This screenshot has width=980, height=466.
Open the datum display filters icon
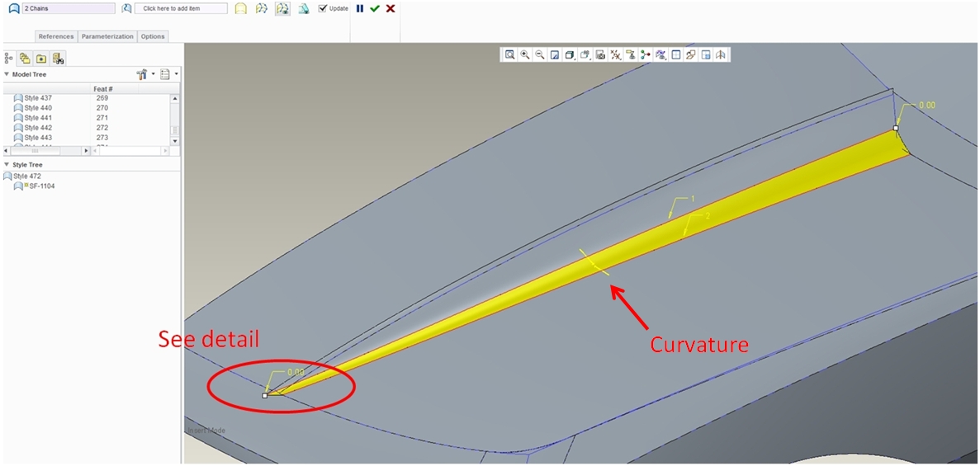[615, 55]
